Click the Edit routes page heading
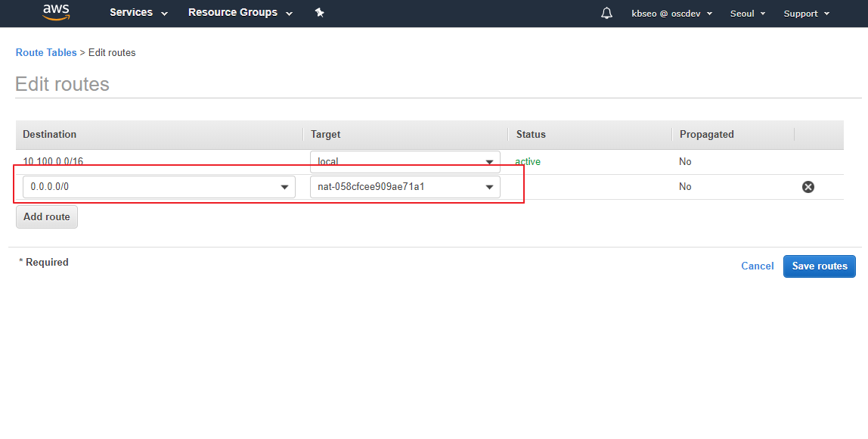 pyautogui.click(x=63, y=84)
